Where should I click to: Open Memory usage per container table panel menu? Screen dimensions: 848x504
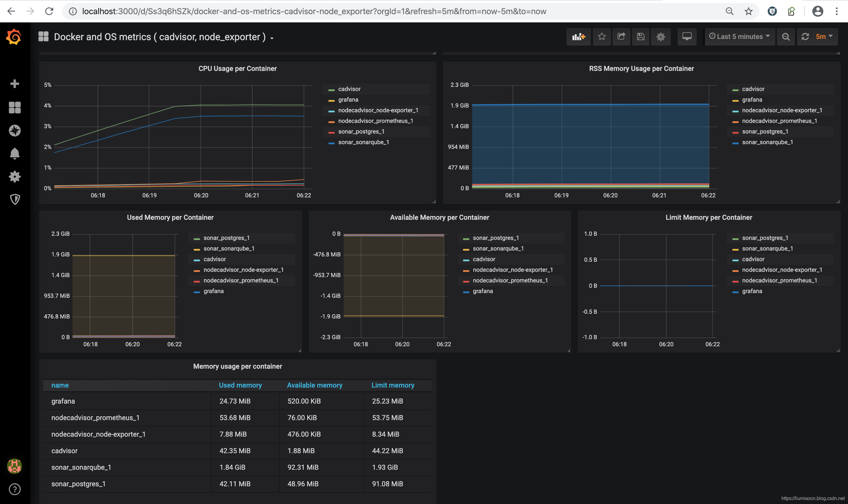point(237,366)
